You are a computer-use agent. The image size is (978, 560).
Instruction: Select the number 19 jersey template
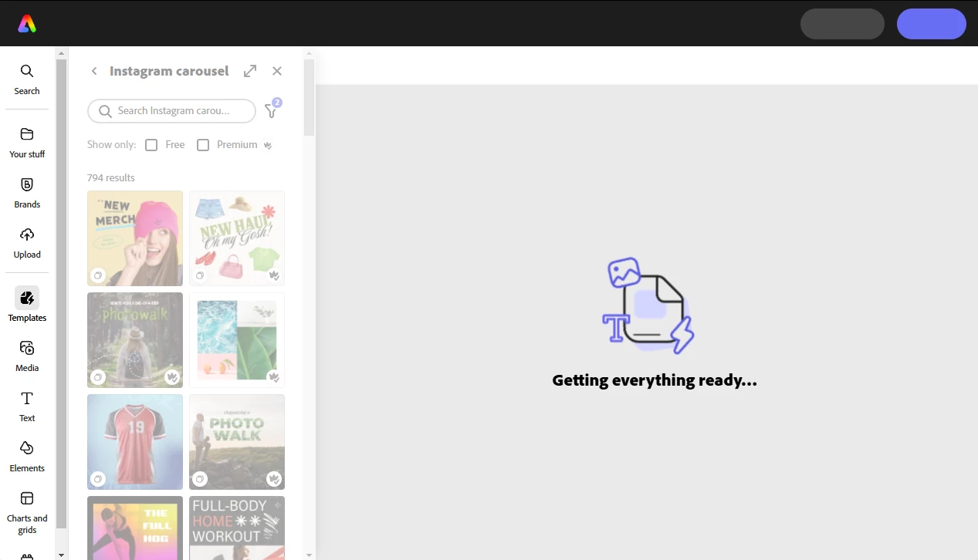tap(135, 442)
